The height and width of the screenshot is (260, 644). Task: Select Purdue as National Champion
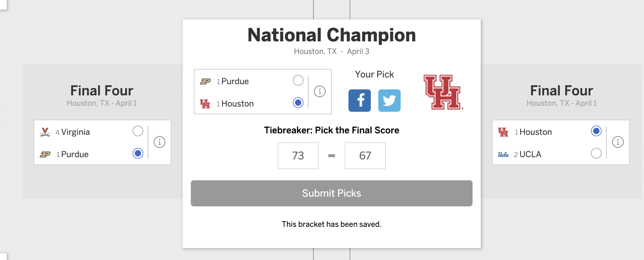298,80
